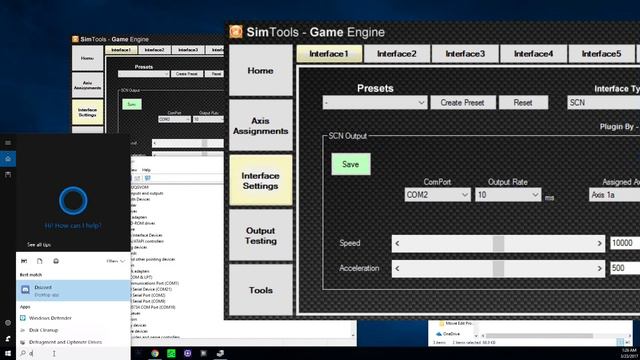Click the Device Manager toolbar monitor icon
This screenshot has width=640, height=360.
pos(148,178)
